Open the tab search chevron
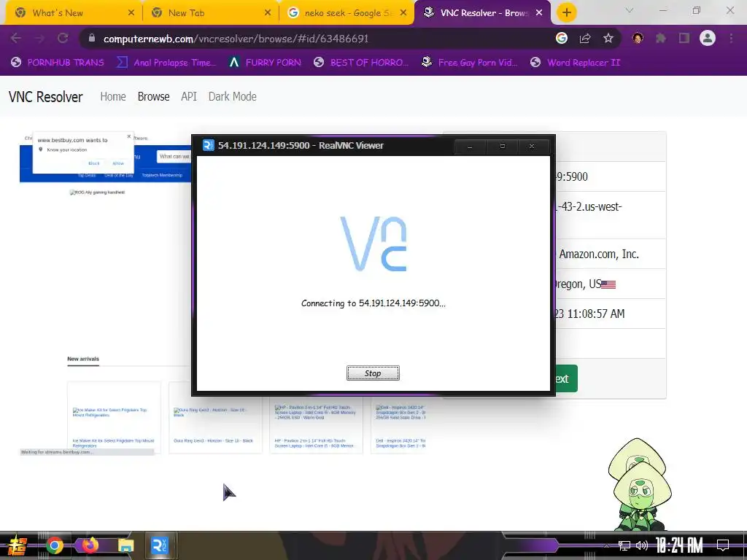The width and height of the screenshot is (747, 560). pos(630,10)
